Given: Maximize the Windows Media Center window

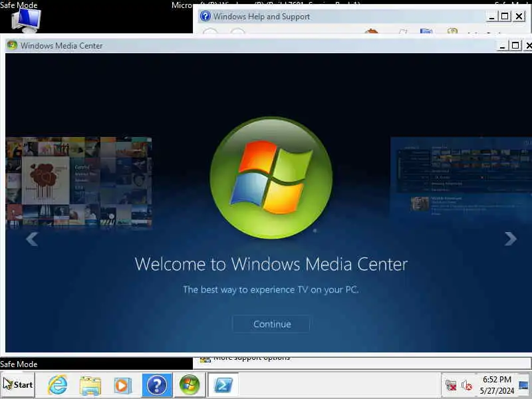Looking at the screenshot, I should pyautogui.click(x=515, y=45).
